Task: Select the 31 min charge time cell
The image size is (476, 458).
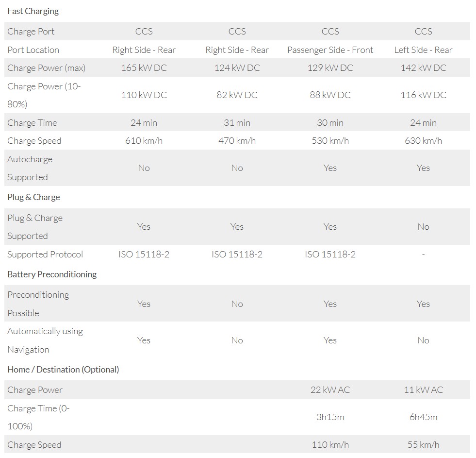Action: pyautogui.click(x=237, y=123)
